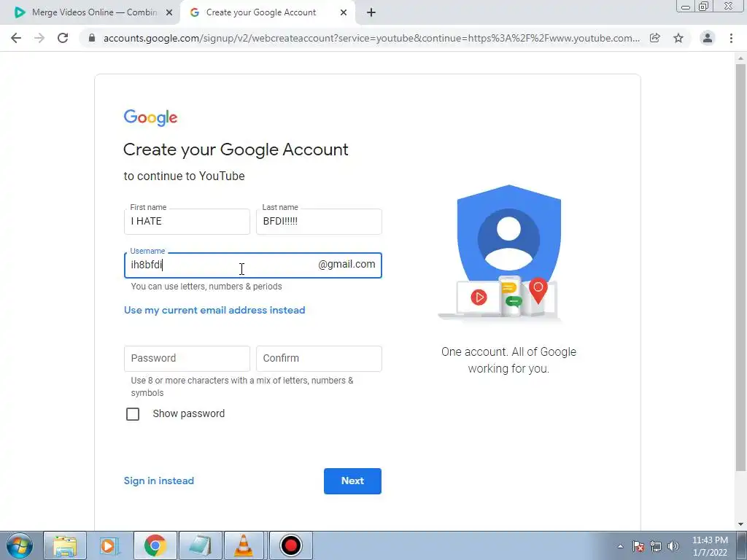Open the Chrome three-dot menu
This screenshot has height=560, width=747.
[x=731, y=38]
